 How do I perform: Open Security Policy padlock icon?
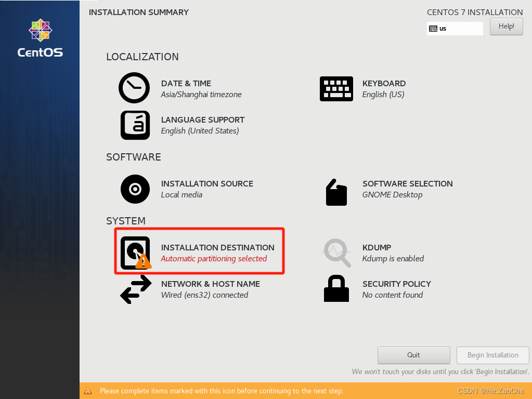tap(336, 288)
